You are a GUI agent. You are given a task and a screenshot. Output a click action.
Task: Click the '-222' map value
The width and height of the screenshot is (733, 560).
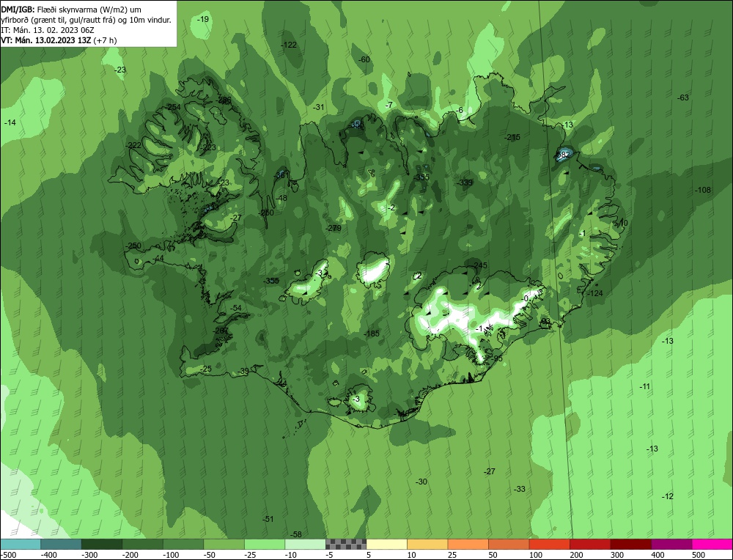(133, 145)
